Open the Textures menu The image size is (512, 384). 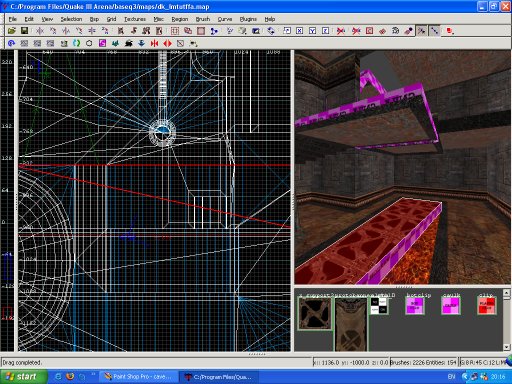tap(135, 19)
